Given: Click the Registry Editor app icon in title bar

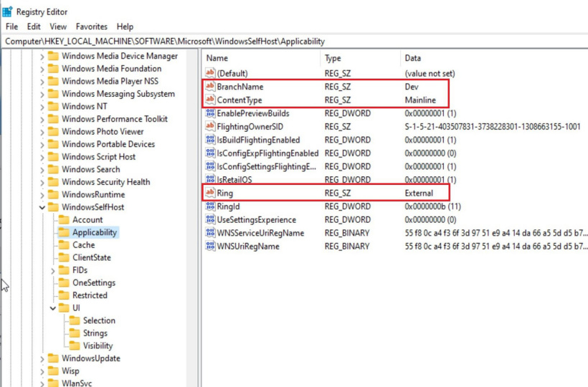Looking at the screenshot, I should [7, 11].
